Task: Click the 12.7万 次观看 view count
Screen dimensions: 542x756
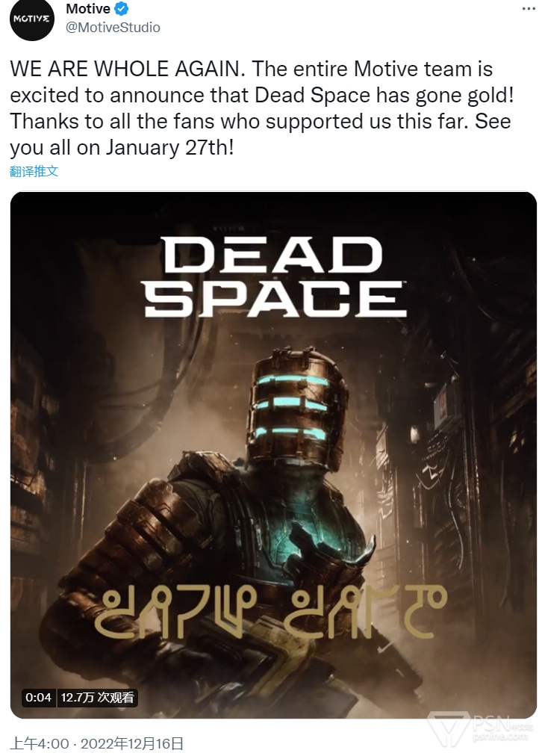Action: pos(97,698)
